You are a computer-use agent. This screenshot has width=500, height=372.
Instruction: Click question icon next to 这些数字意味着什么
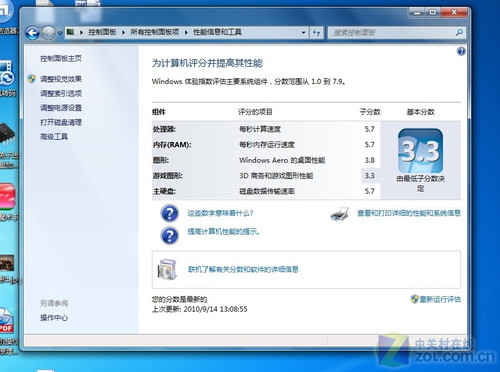tap(170, 213)
